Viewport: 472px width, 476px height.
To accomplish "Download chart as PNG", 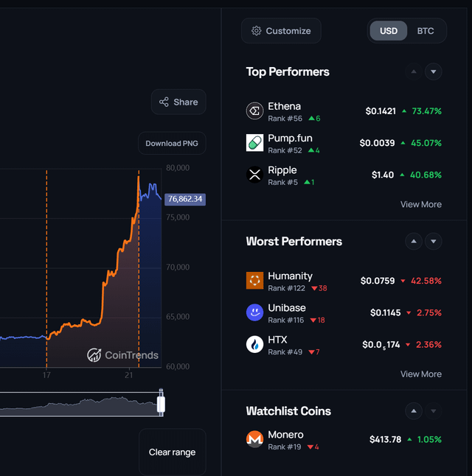I will point(172,143).
